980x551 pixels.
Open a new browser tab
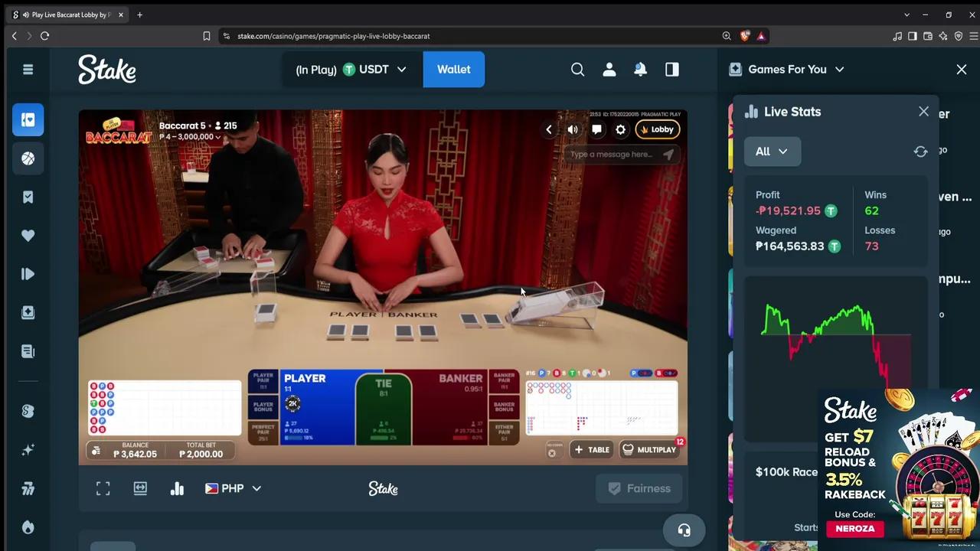[139, 15]
